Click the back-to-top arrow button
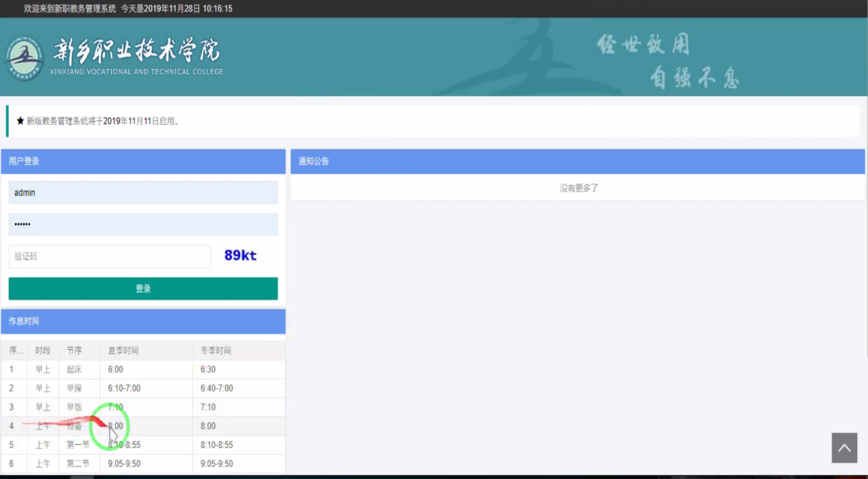The height and width of the screenshot is (479, 868). 844,448
